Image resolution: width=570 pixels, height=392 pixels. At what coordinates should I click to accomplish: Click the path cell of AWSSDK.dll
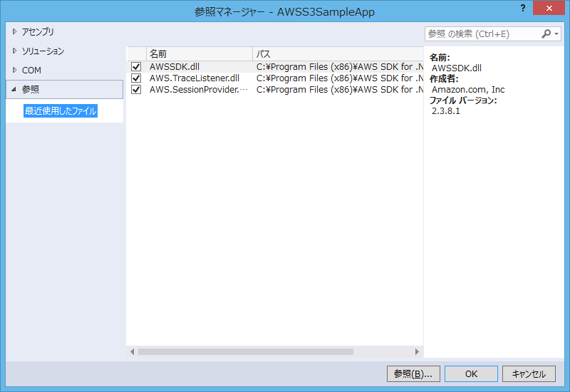click(340, 66)
